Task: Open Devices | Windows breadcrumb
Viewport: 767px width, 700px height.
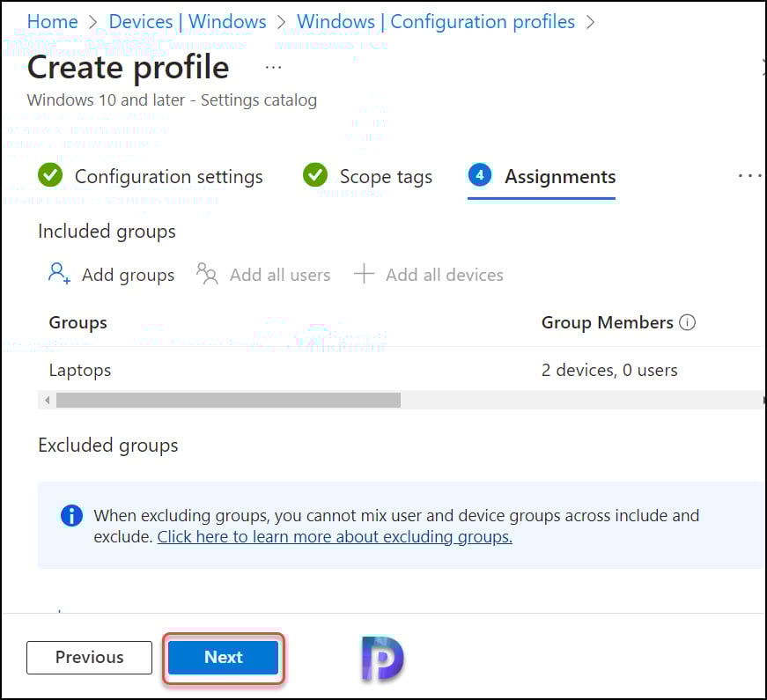Action: [188, 21]
